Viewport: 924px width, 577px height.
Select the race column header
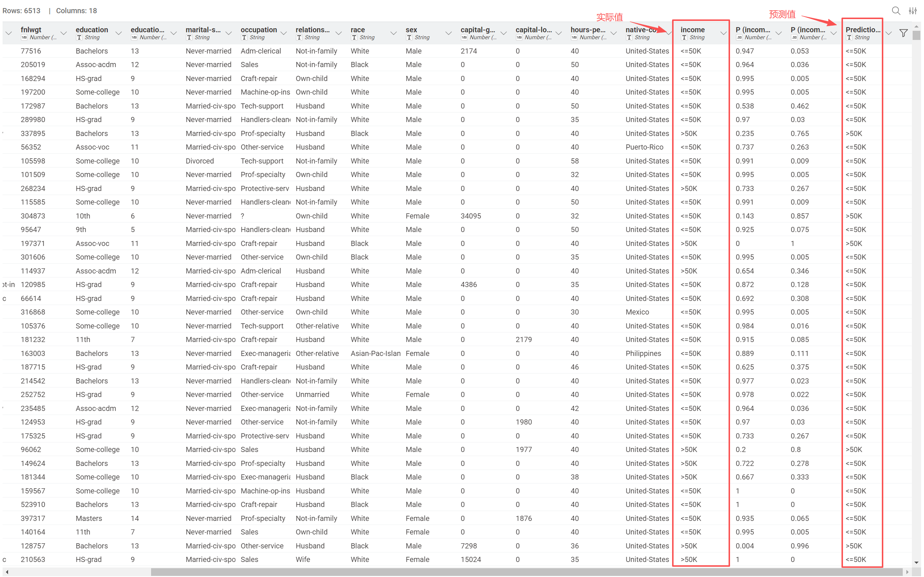click(x=357, y=29)
